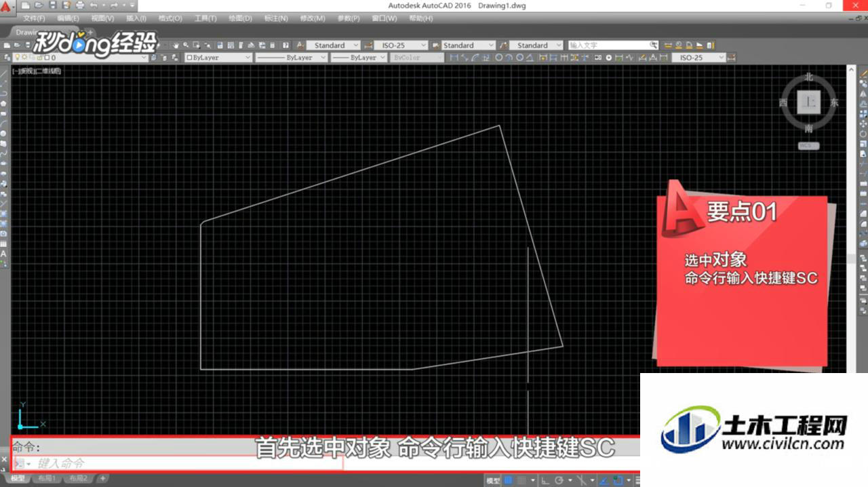Select the Angular dimension tool
Screen dimensions: 868x487
pyautogui.click(x=530, y=58)
